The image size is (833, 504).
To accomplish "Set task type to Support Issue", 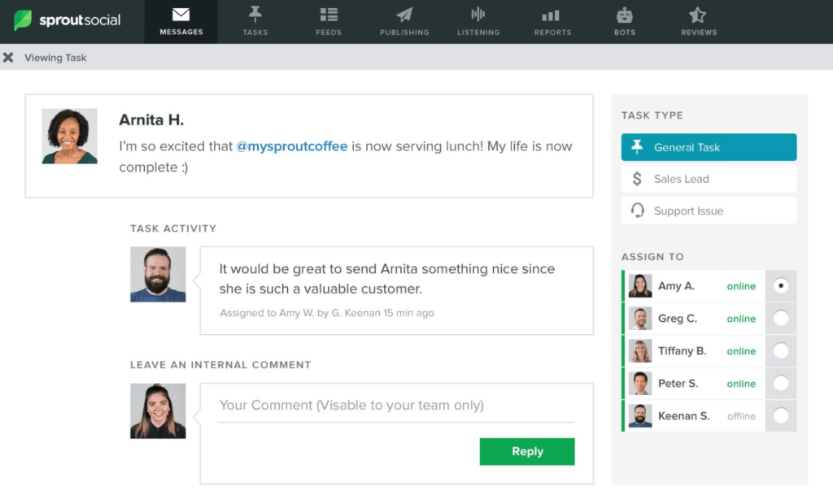I will tap(709, 210).
